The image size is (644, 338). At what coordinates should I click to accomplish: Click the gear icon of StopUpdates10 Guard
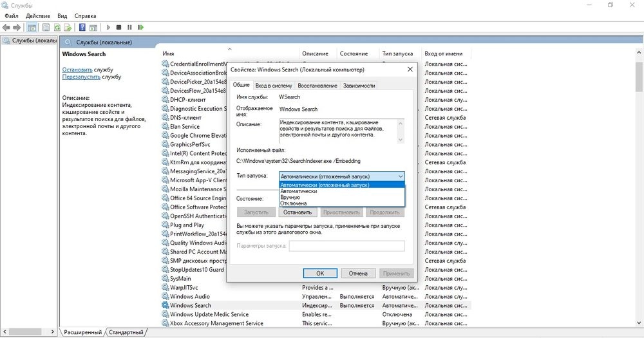click(165, 269)
